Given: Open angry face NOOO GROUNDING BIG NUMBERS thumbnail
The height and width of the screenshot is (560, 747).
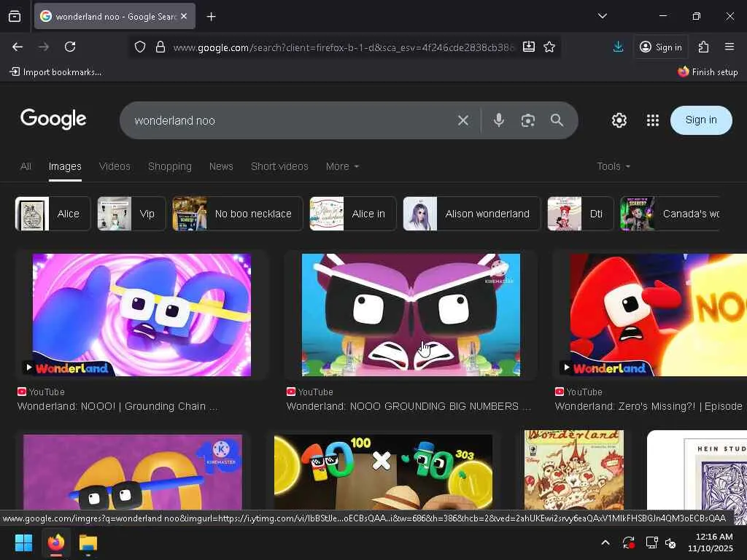Looking at the screenshot, I should 411,315.
